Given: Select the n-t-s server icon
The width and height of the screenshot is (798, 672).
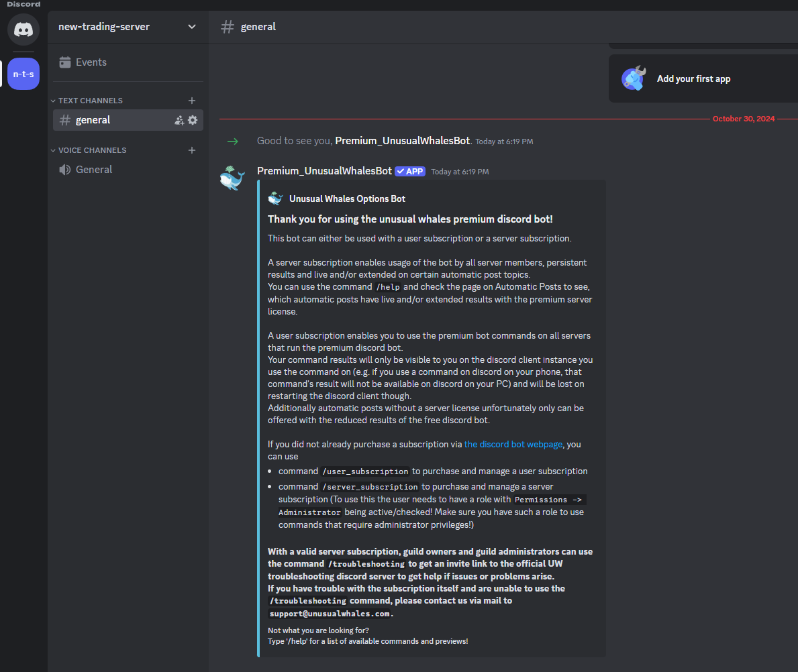Looking at the screenshot, I should click(23, 74).
